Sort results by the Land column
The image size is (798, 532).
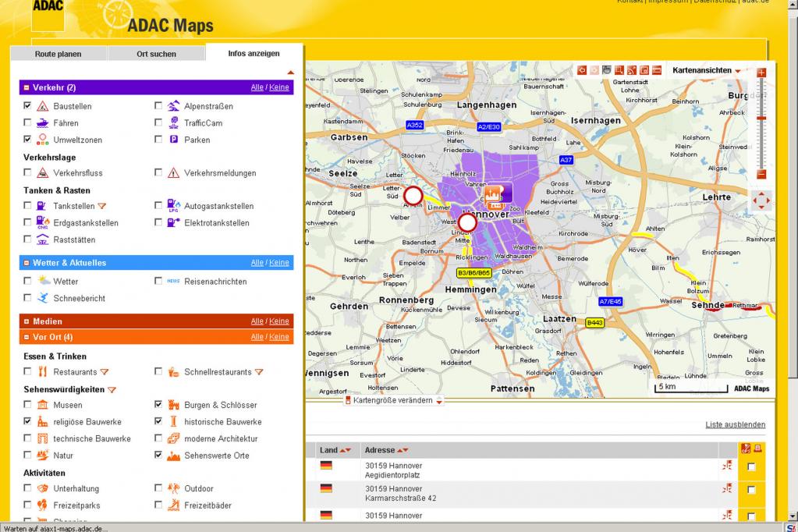(x=335, y=450)
